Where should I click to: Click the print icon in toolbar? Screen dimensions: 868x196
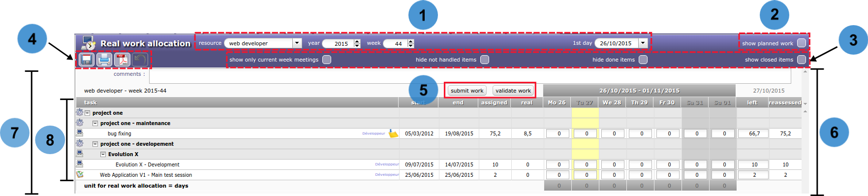(x=104, y=60)
